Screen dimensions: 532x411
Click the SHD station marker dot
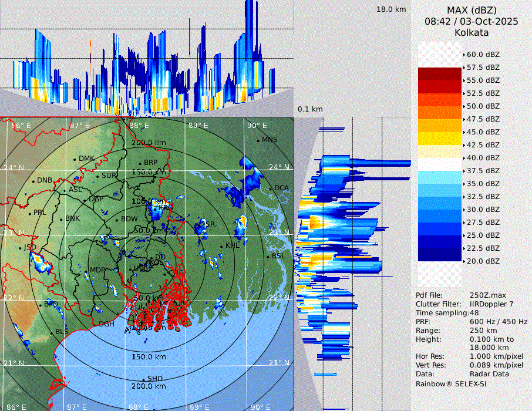click(144, 379)
